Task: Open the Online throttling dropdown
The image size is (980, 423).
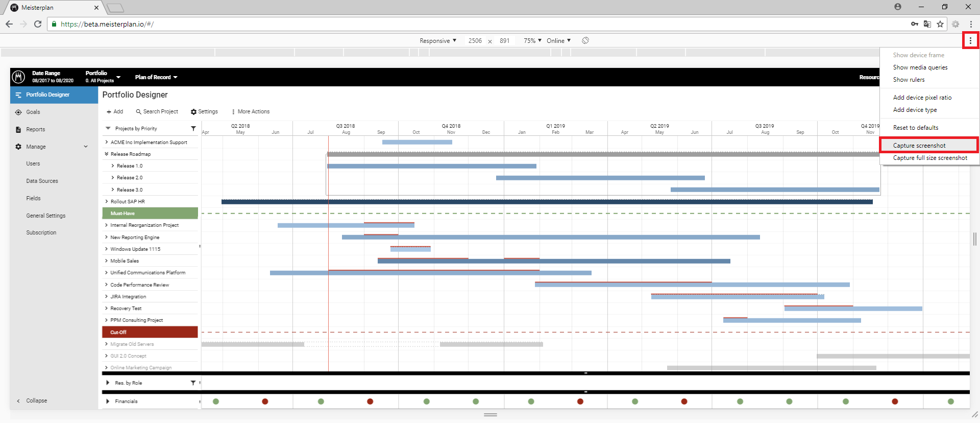Action: tap(558, 40)
